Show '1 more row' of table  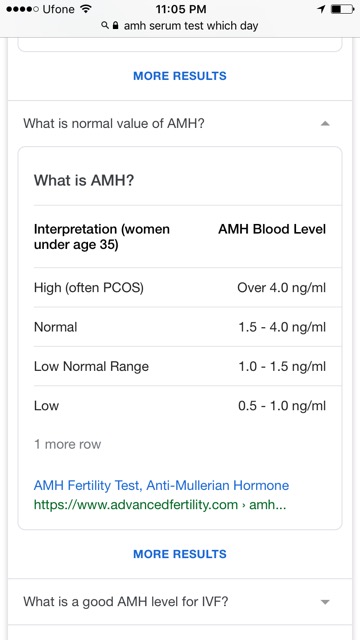point(67,444)
